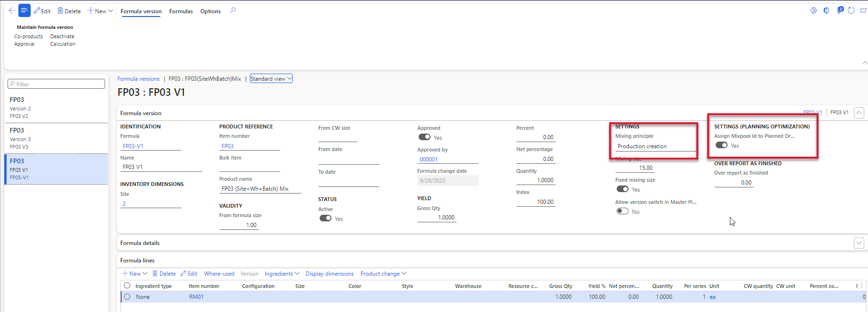This screenshot has height=312, width=868.
Task: Click the Office app icon at top right
Action: 827,10
